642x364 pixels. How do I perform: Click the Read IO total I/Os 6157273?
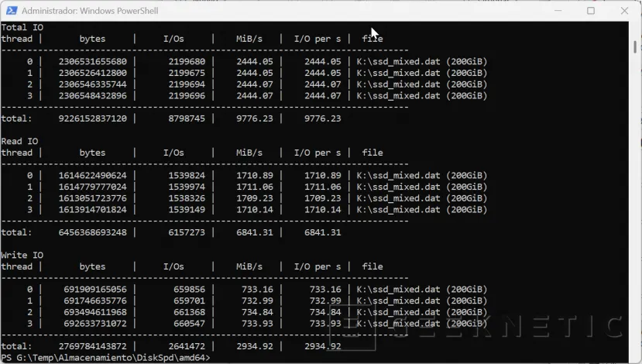click(185, 232)
